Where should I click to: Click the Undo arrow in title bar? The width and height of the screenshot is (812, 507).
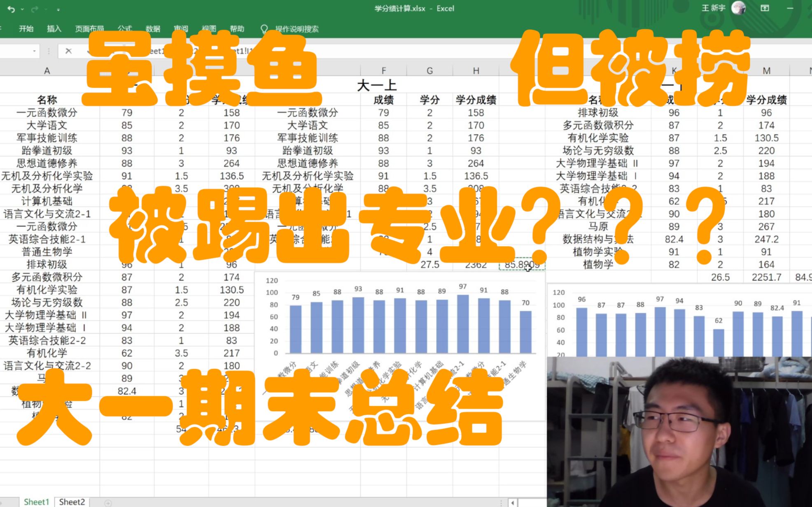click(x=11, y=9)
